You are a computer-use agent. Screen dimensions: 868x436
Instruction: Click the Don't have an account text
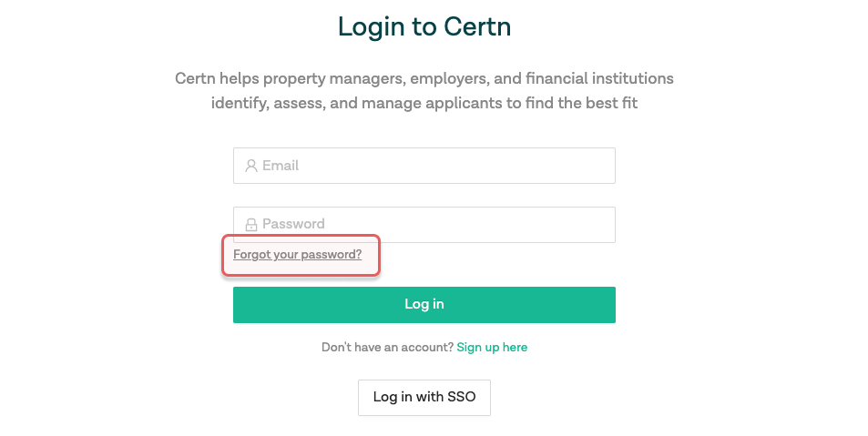click(x=387, y=348)
